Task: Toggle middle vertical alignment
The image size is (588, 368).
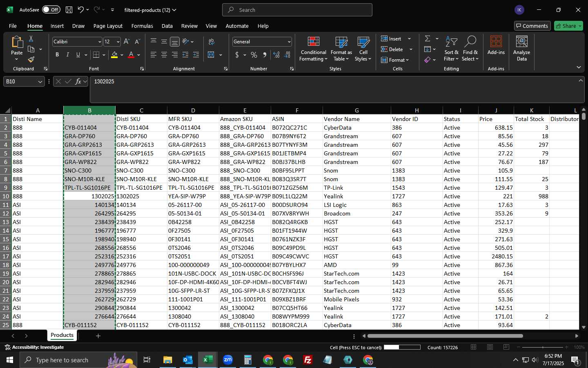Action: [164, 42]
